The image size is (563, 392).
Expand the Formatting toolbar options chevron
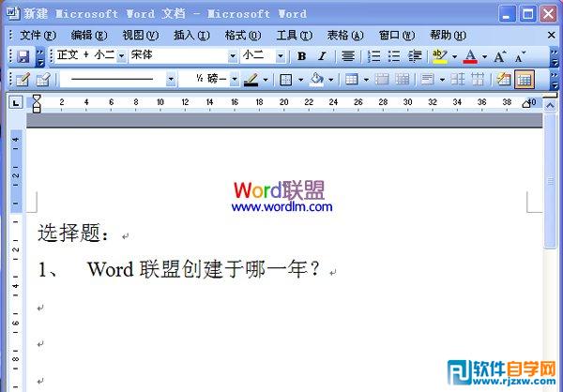click(555, 56)
